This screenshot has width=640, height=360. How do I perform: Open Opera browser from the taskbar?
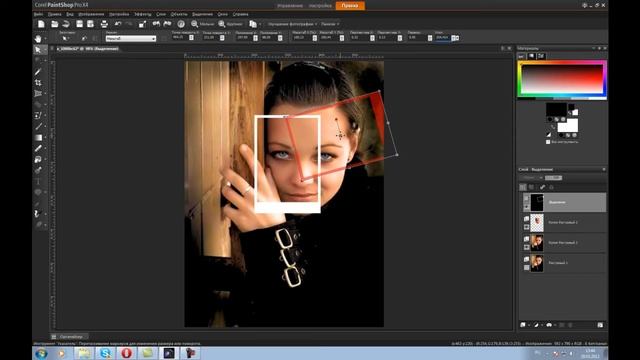(x=127, y=353)
